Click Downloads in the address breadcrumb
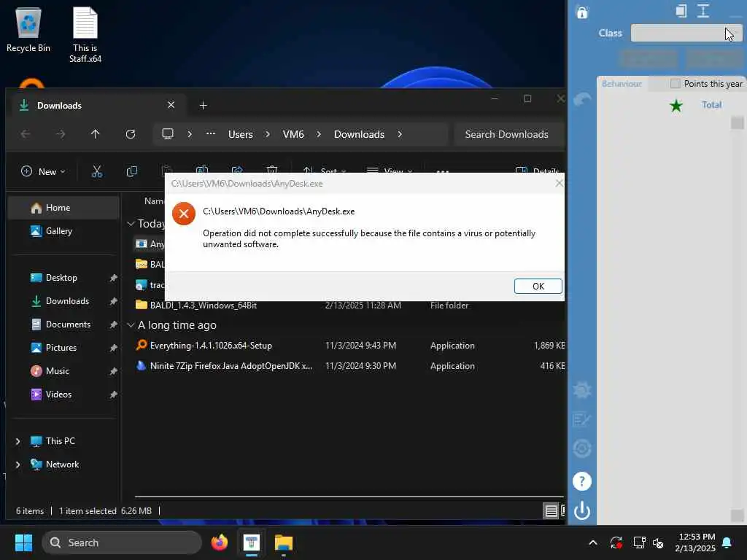This screenshot has height=560, width=747. pyautogui.click(x=359, y=134)
